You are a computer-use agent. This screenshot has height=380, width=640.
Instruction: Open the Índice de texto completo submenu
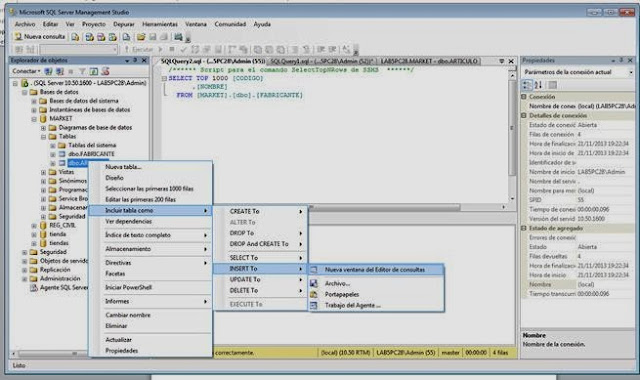150,236
